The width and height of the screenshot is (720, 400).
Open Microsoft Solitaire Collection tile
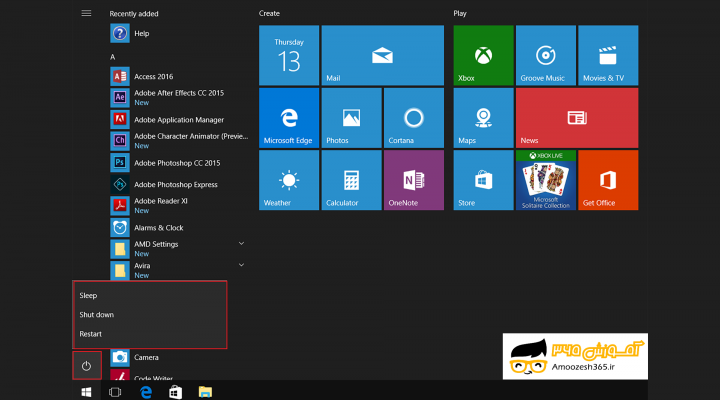[x=546, y=180]
